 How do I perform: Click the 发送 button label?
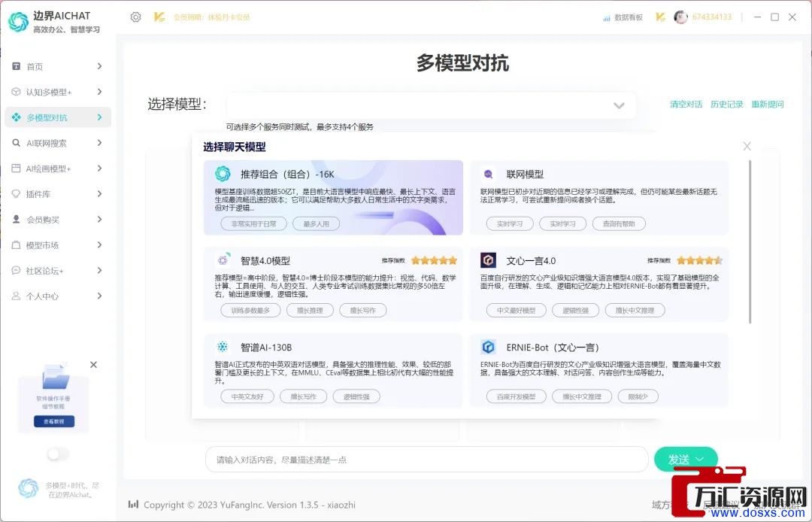(679, 460)
